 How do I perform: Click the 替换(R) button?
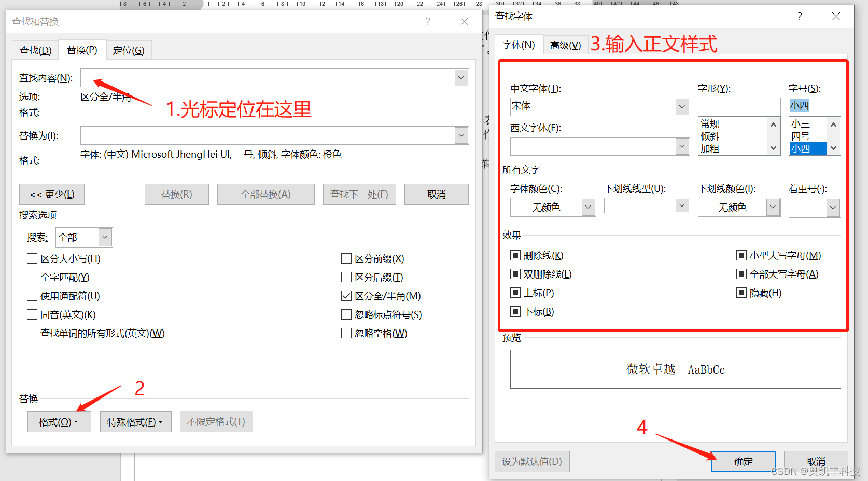click(177, 194)
